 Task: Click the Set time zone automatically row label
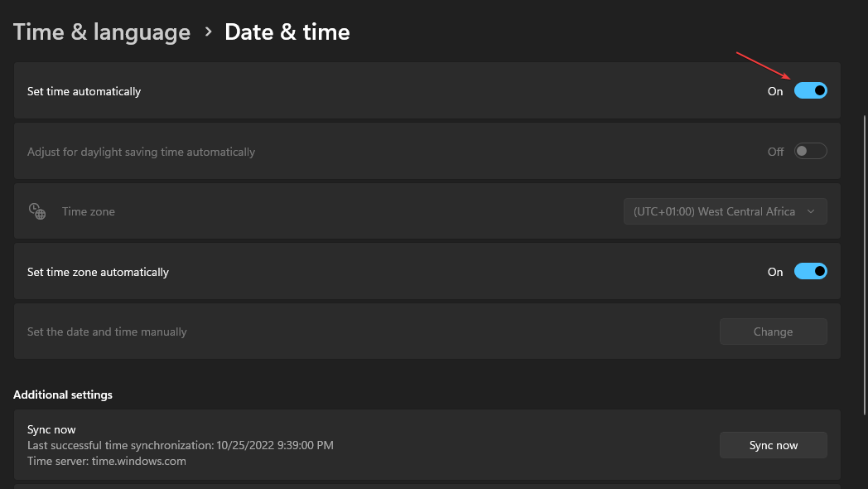(x=98, y=272)
